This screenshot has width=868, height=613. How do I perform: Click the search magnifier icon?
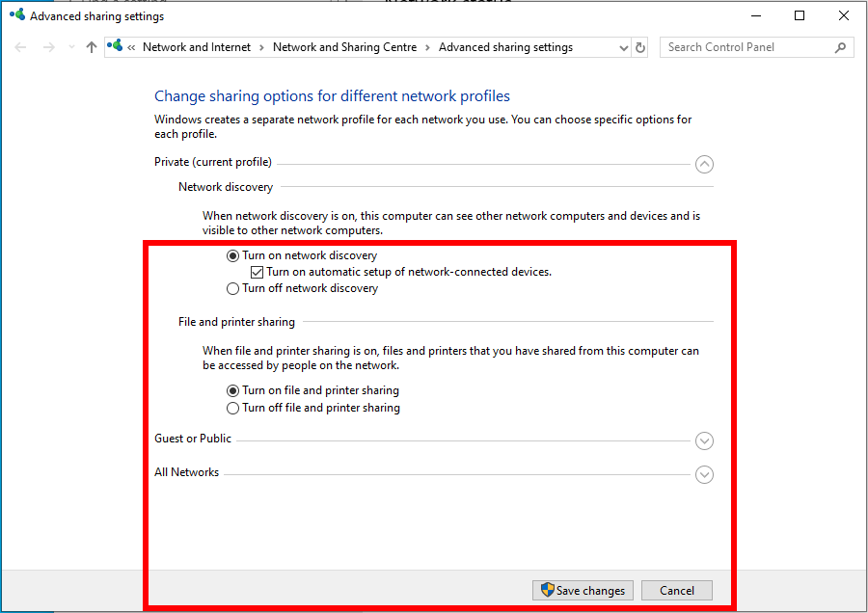(840, 47)
